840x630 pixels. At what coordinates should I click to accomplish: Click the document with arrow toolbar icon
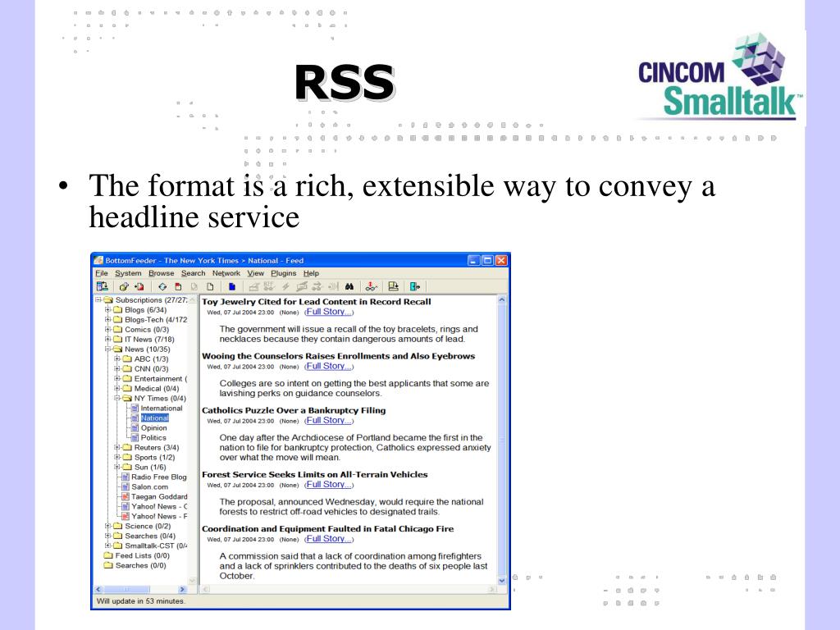pyautogui.click(x=393, y=286)
